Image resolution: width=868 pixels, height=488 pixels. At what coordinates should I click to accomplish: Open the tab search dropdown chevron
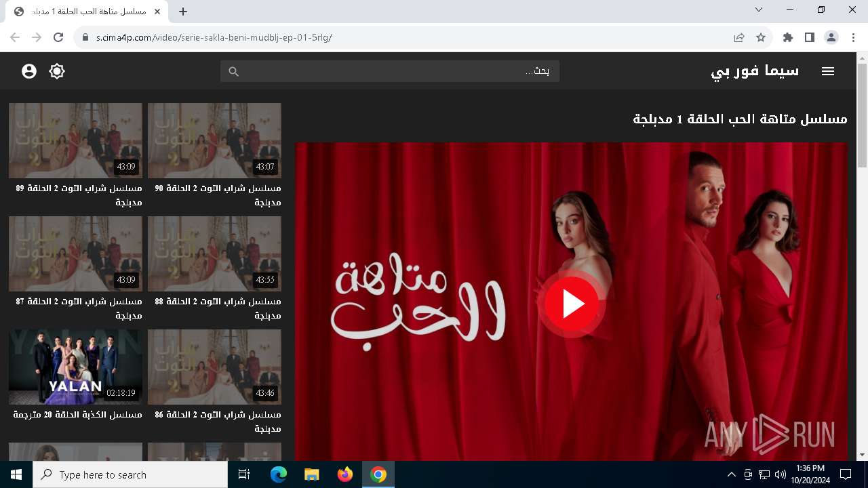pyautogui.click(x=759, y=9)
